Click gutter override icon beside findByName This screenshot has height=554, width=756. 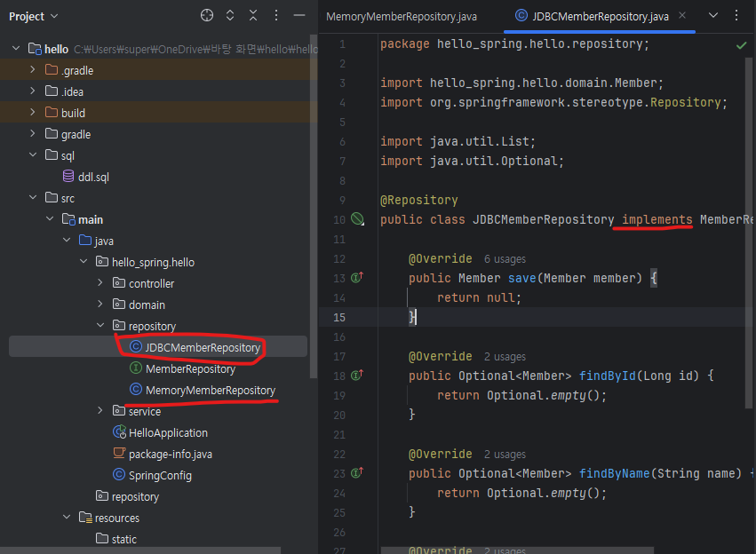[x=357, y=473]
